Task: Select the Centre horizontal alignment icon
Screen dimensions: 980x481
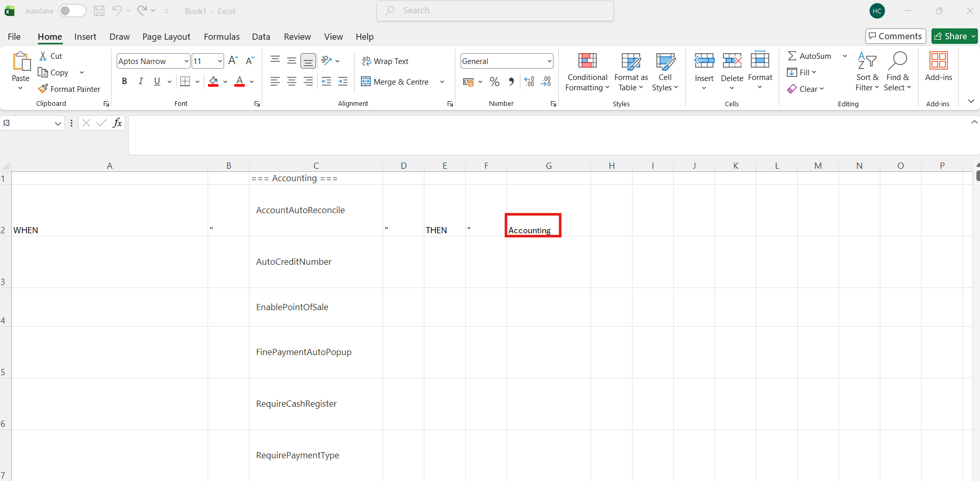Action: tap(292, 82)
